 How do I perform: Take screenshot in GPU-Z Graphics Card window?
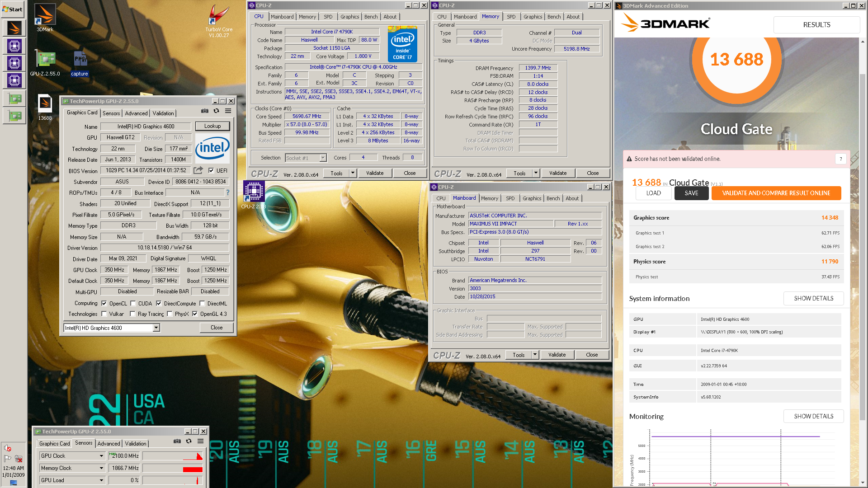point(205,111)
